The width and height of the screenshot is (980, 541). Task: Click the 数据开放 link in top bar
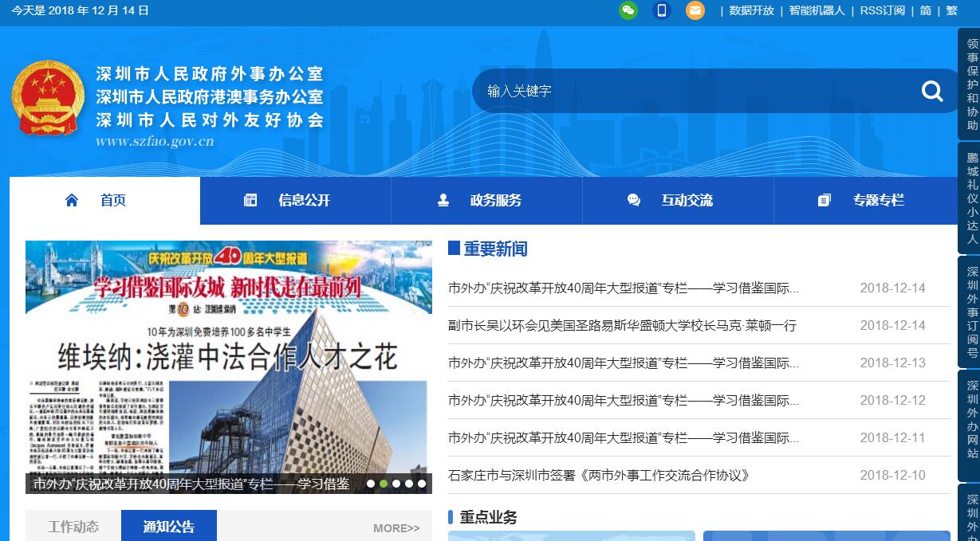click(751, 10)
